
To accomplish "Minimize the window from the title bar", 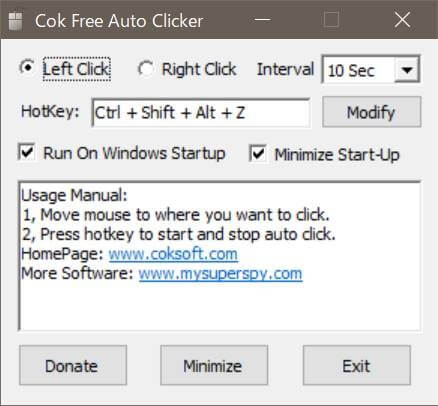I will (262, 20).
